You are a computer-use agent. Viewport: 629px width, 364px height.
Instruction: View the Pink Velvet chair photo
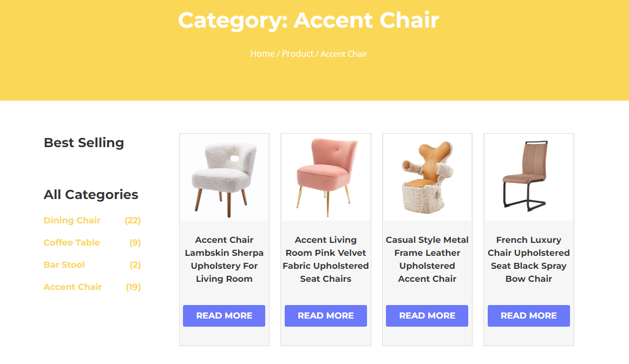click(325, 177)
